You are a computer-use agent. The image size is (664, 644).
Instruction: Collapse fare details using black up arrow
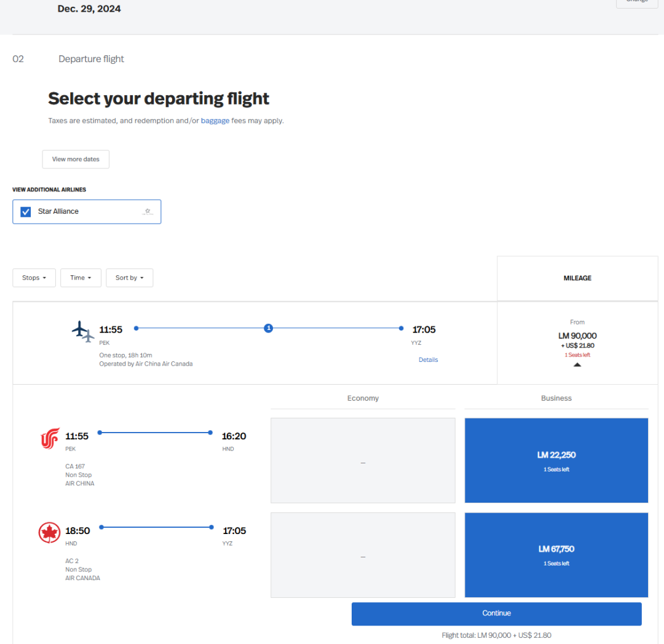[577, 364]
